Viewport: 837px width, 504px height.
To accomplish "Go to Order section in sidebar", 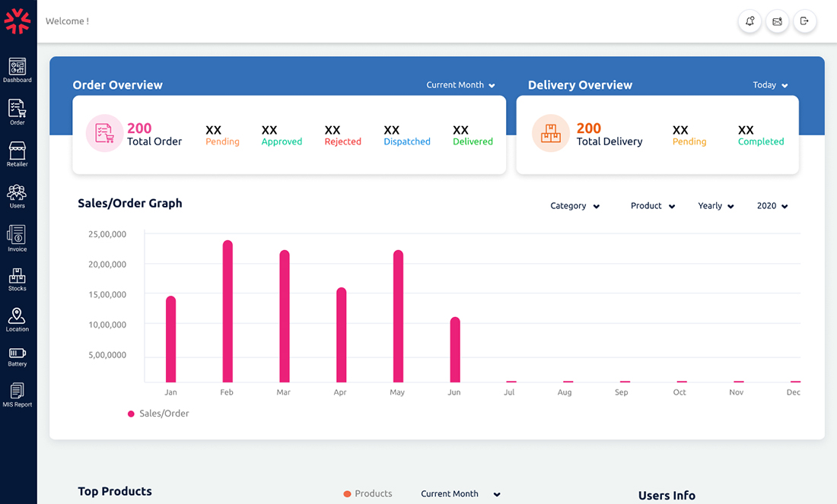I will click(17, 112).
